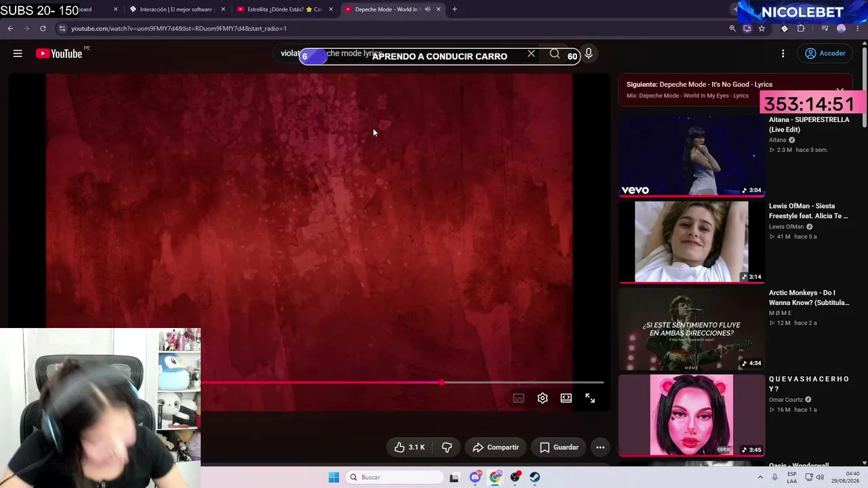
Task: Like the video with 3.1 K thumbs-up
Action: tap(410, 447)
